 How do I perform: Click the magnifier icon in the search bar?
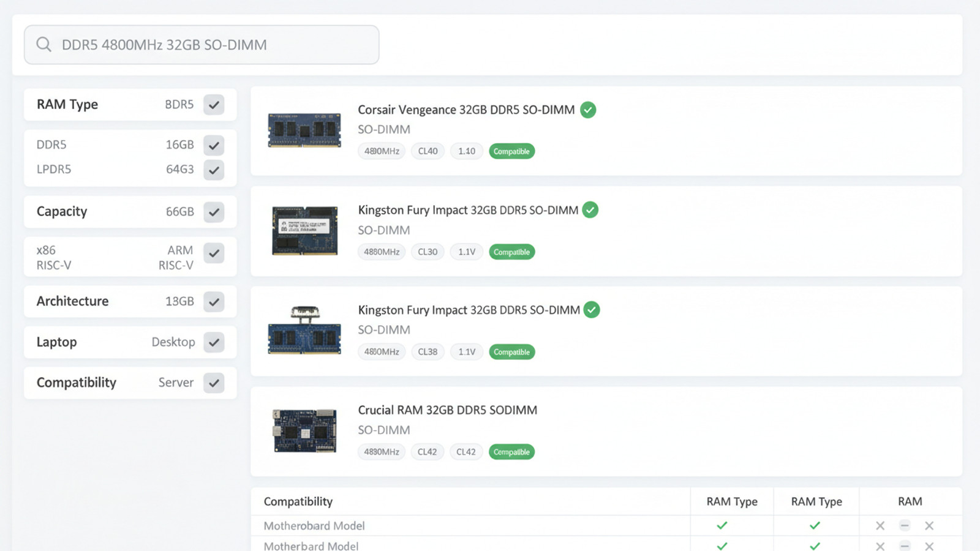coord(43,45)
